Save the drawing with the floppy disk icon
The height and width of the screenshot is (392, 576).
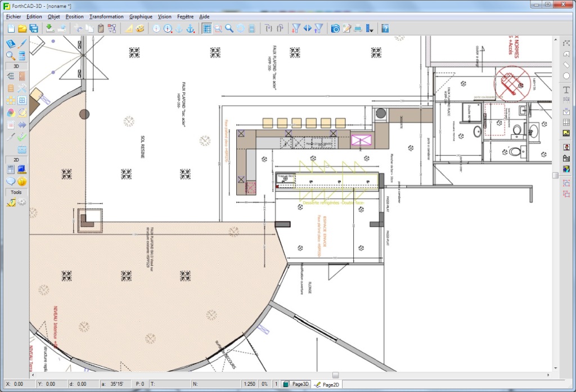pos(34,28)
